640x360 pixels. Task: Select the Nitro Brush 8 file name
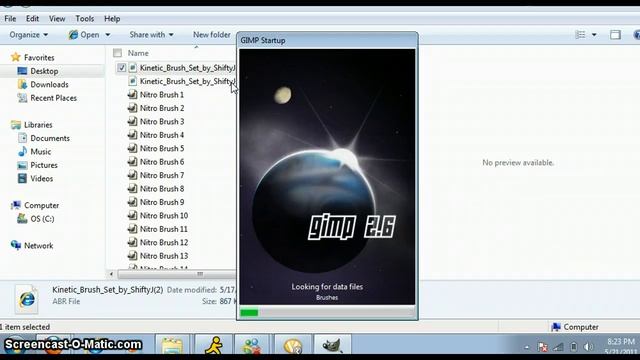[x=162, y=189]
